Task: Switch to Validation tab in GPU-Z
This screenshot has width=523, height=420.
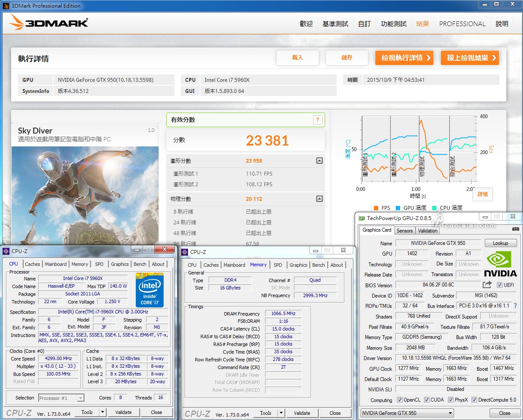Action: click(x=428, y=231)
